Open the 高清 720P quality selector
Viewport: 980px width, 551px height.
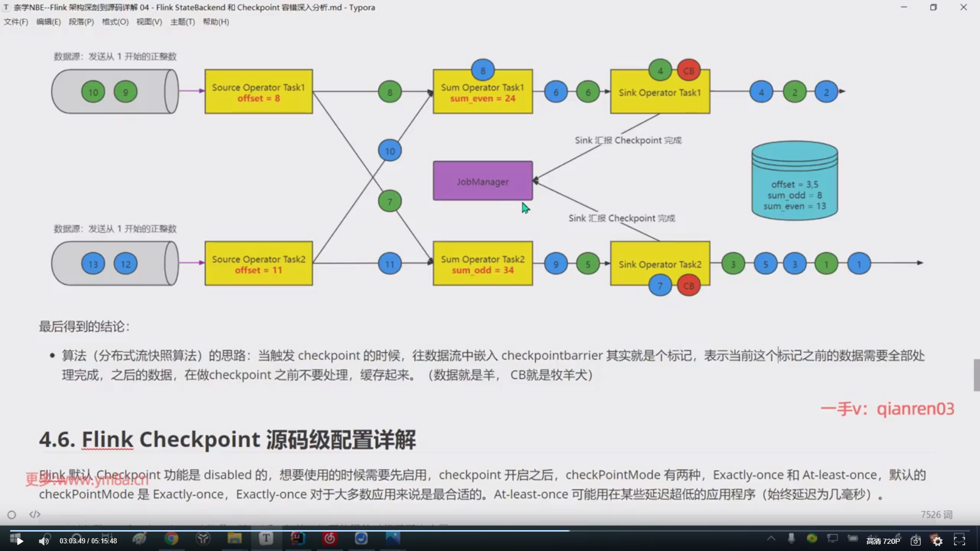point(883,541)
